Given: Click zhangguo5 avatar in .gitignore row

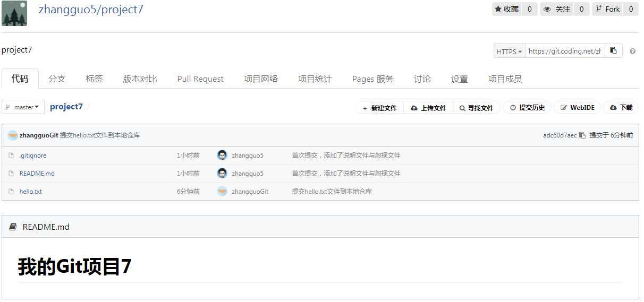Looking at the screenshot, I should tap(222, 155).
